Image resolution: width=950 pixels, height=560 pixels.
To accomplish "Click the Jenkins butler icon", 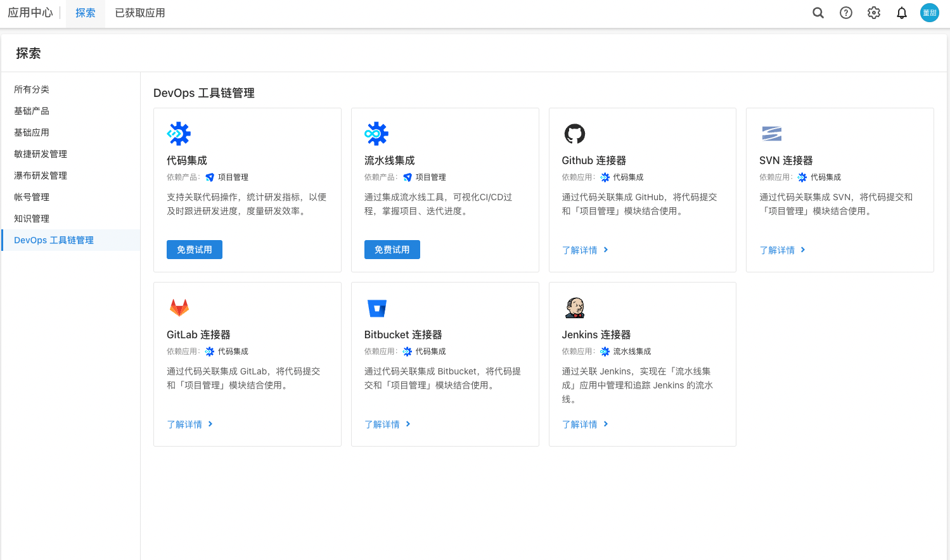I will coord(574,307).
